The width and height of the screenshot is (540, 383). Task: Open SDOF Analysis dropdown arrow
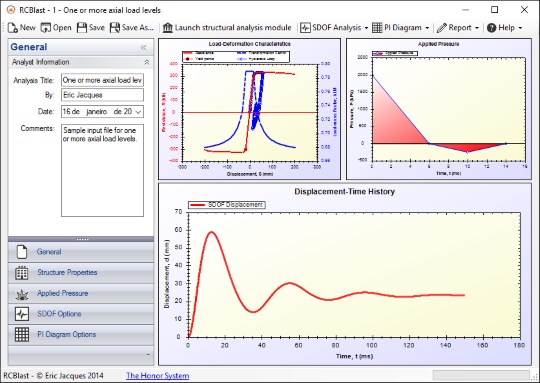(366, 28)
